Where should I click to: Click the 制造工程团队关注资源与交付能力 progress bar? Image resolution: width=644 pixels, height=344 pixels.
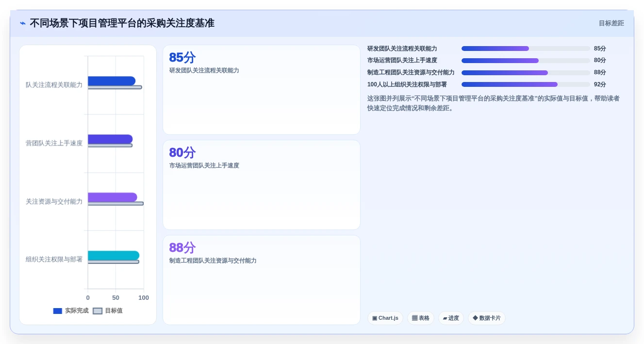click(x=526, y=73)
